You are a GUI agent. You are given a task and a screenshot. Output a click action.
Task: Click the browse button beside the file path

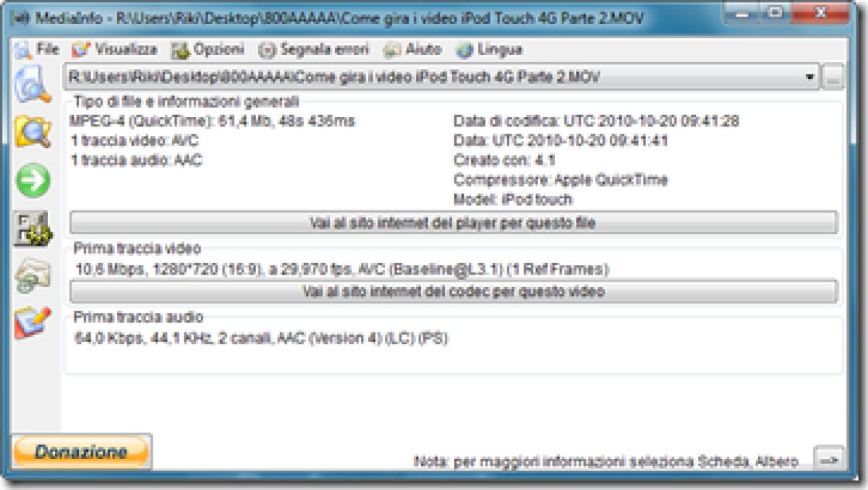(833, 76)
